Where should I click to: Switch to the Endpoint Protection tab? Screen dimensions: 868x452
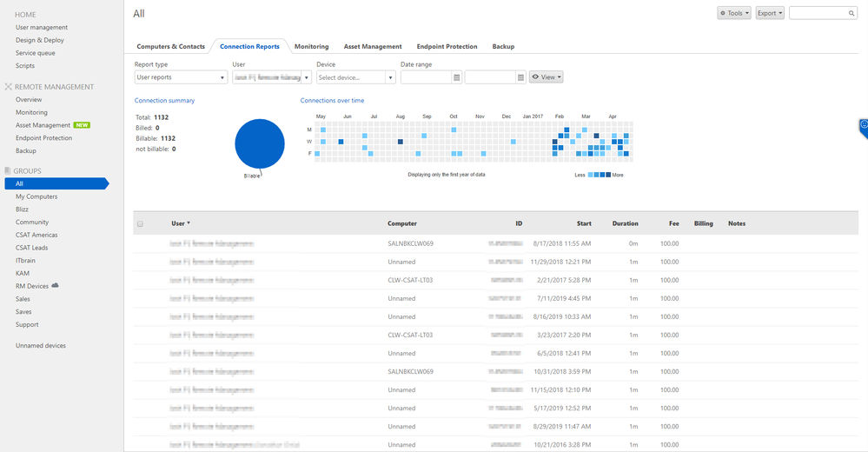click(x=447, y=47)
